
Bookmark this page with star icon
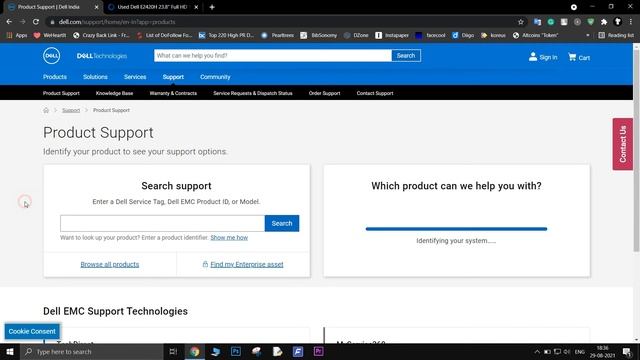[x=521, y=22]
